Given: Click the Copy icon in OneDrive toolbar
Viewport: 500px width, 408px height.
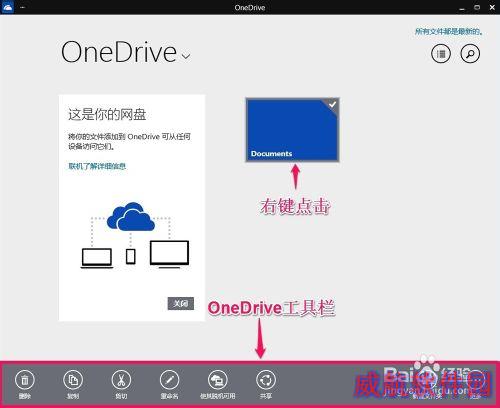Looking at the screenshot, I should [73, 380].
